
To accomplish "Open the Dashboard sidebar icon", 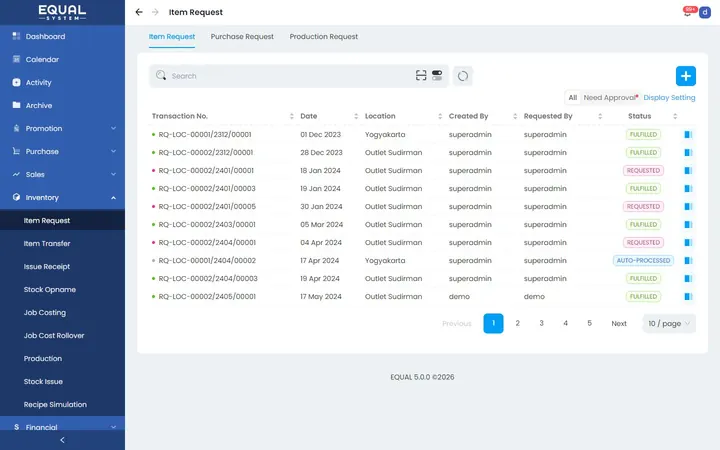I will coord(17,36).
